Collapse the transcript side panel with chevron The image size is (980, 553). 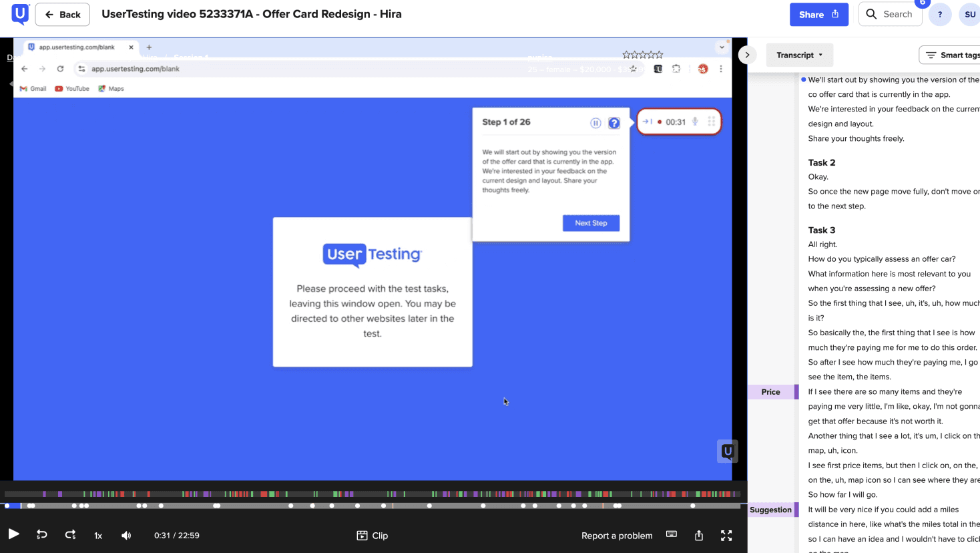click(x=747, y=55)
